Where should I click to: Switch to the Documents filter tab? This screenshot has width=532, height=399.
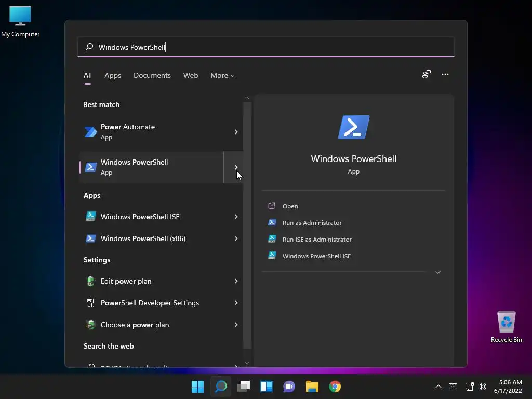[152, 75]
